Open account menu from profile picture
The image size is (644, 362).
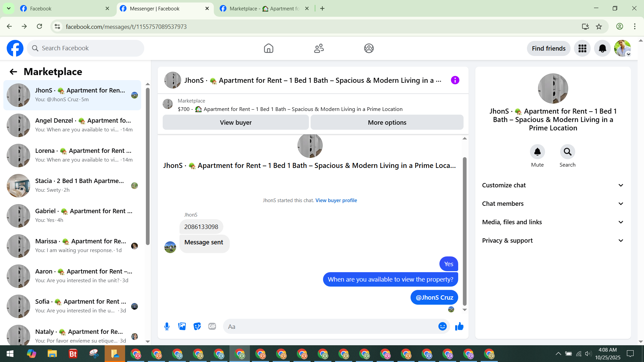click(x=623, y=49)
